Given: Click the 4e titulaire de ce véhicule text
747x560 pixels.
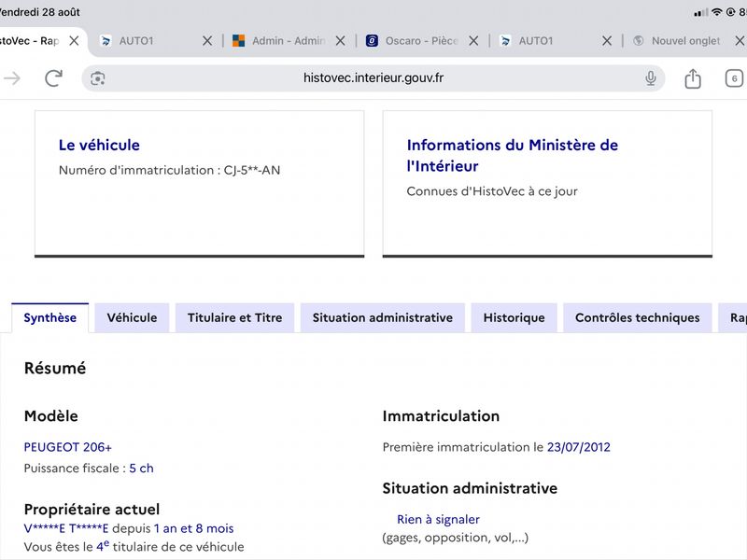Looking at the screenshot, I should (x=170, y=546).
